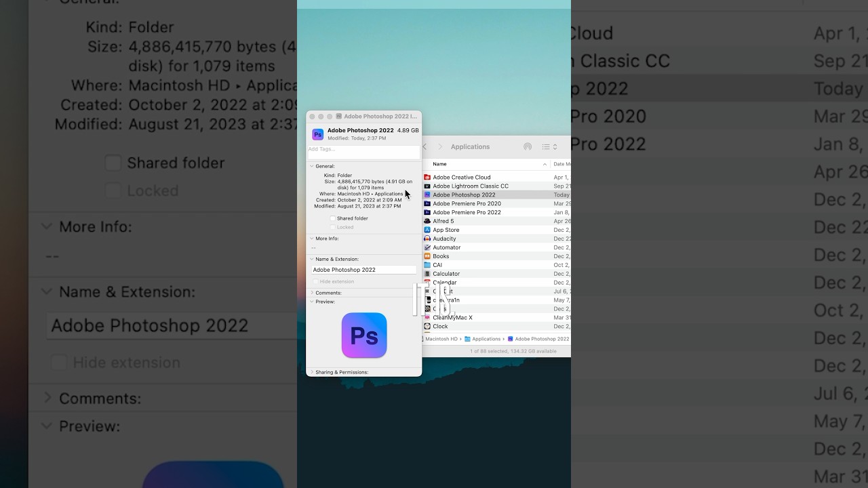The width and height of the screenshot is (868, 488).
Task: Click the Applications folder icon in path bar
Action: 468,339
